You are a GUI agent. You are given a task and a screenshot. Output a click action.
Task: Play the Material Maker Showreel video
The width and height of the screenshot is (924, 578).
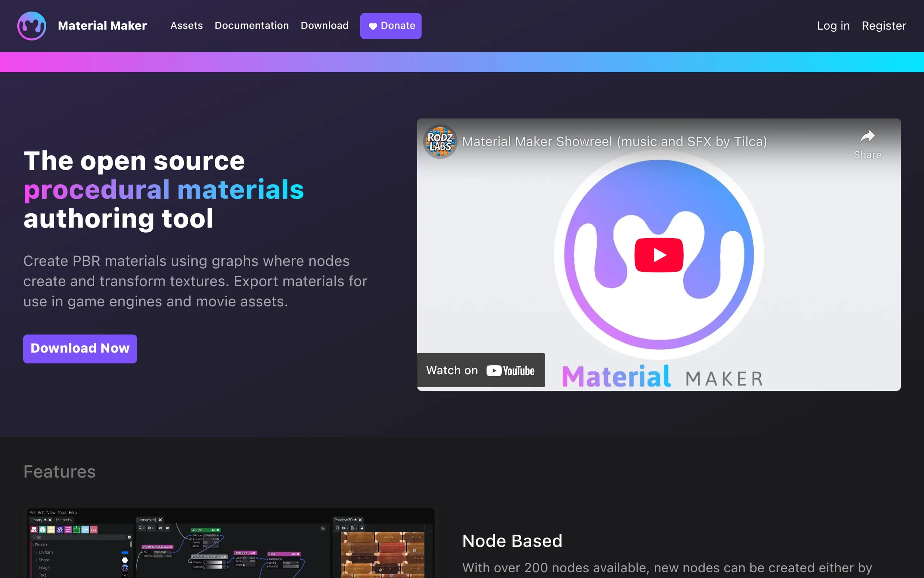click(659, 255)
